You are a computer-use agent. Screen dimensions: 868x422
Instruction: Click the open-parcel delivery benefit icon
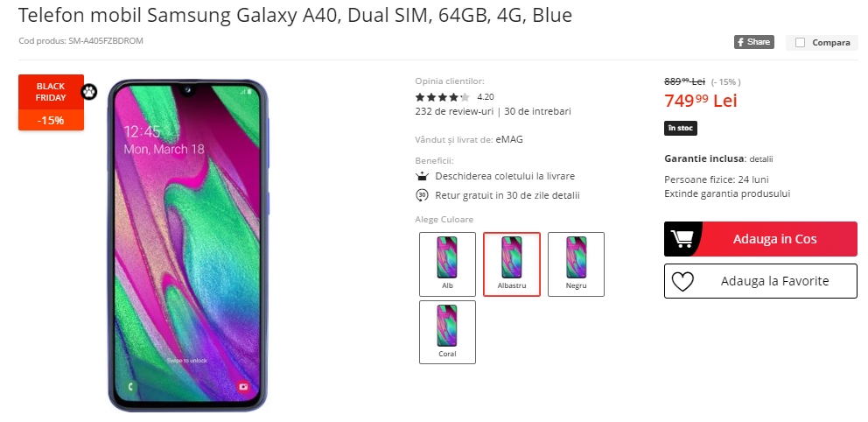point(422,176)
